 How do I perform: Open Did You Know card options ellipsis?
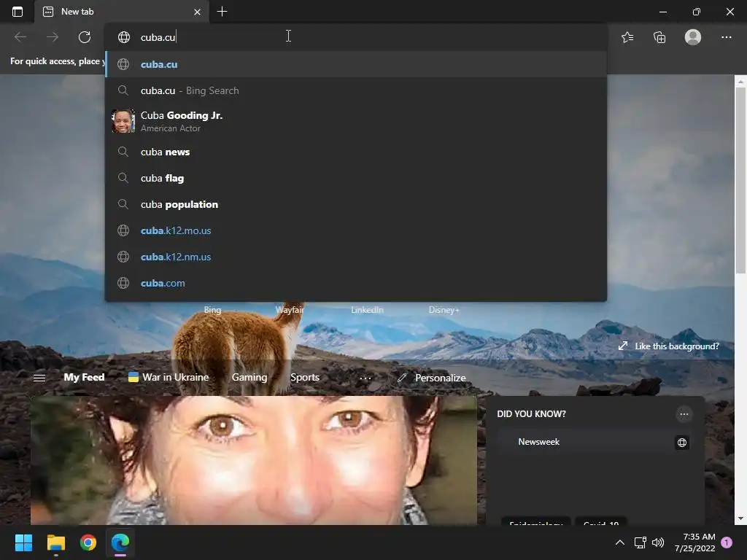click(x=684, y=414)
